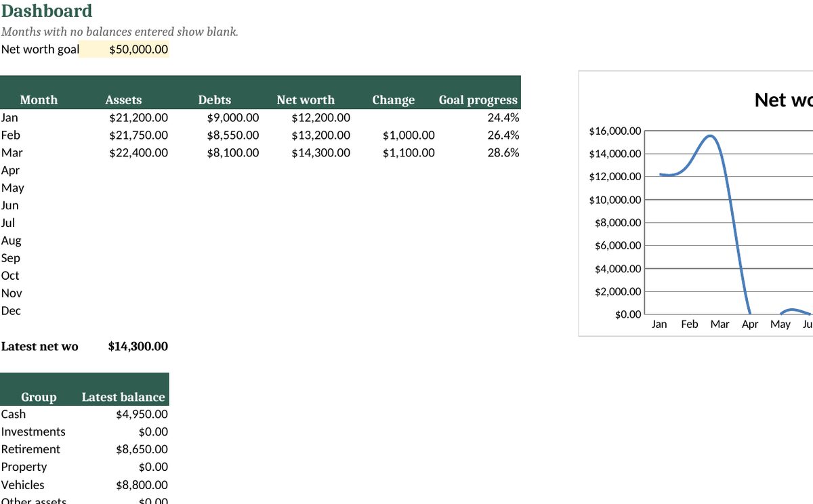Viewport: 813px width, 504px height.
Task: Select the Assets column header
Action: click(123, 100)
